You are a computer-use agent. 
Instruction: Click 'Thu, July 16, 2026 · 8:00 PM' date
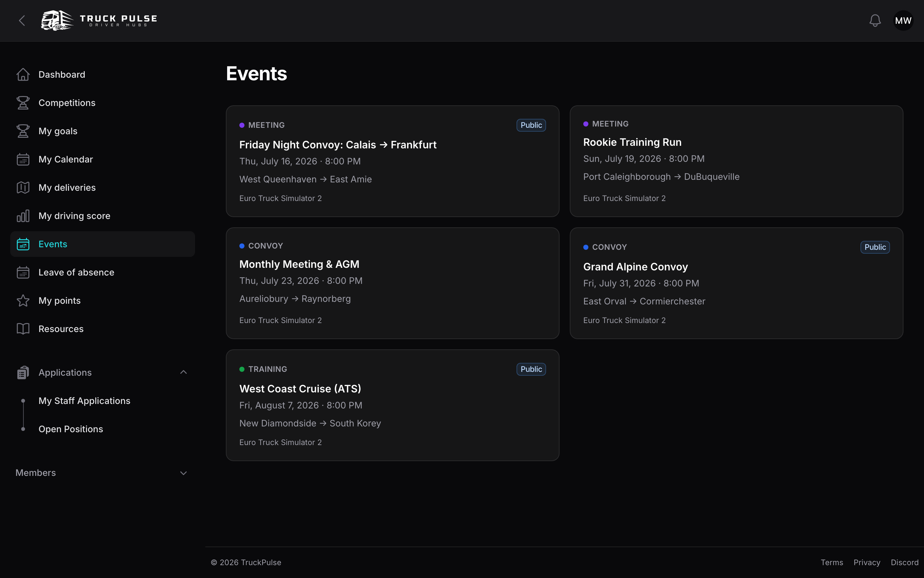pyautogui.click(x=300, y=161)
